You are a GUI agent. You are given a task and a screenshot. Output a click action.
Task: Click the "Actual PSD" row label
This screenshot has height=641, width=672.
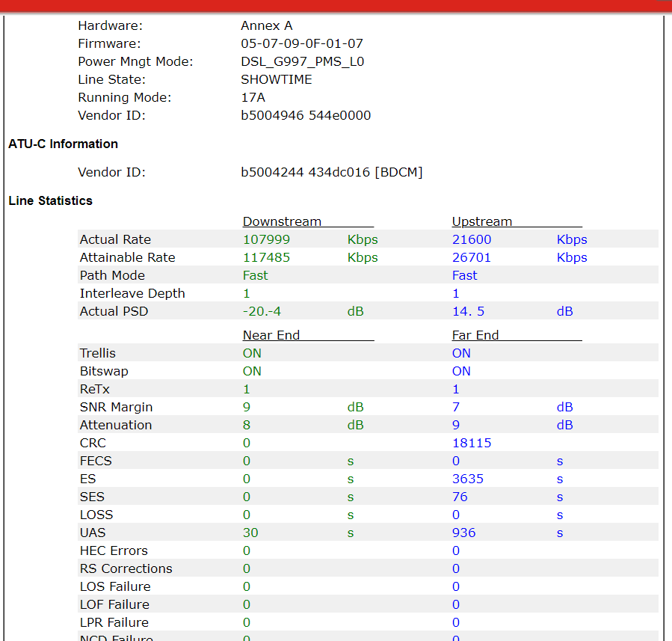(114, 312)
